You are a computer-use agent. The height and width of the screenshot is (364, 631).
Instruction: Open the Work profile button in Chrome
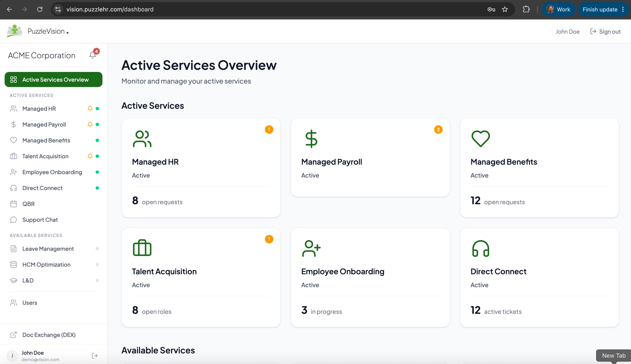558,9
